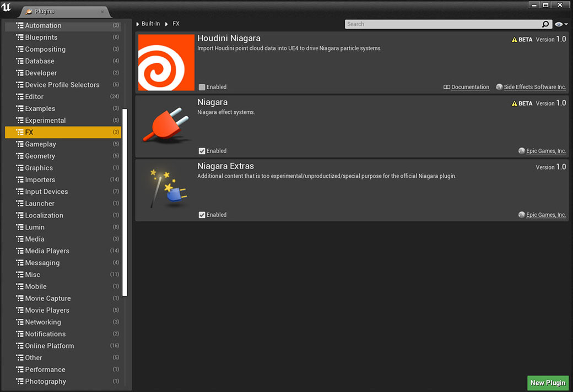The image size is (573, 392).
Task: Open Epic Games link under Niagara
Action: [x=546, y=151]
